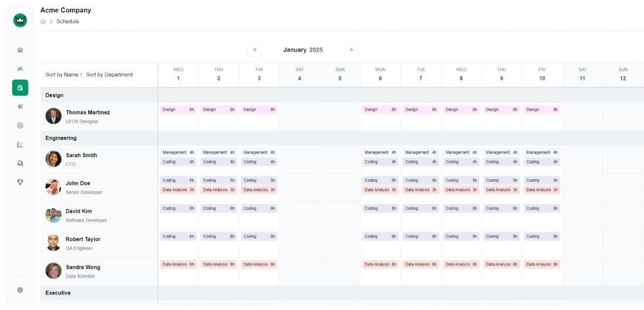Screen dimensions: 644x310
Task: Sort by Name
Action: pyautogui.click(x=64, y=75)
